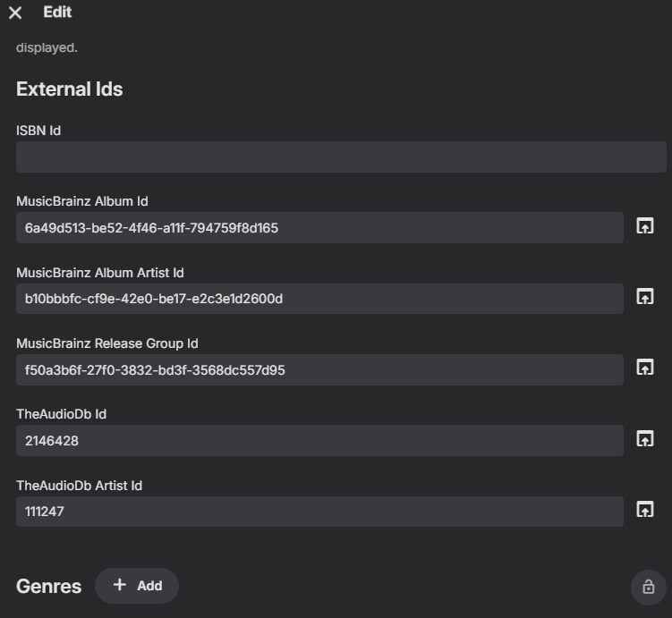Click the External Ids section heading

[x=69, y=89]
